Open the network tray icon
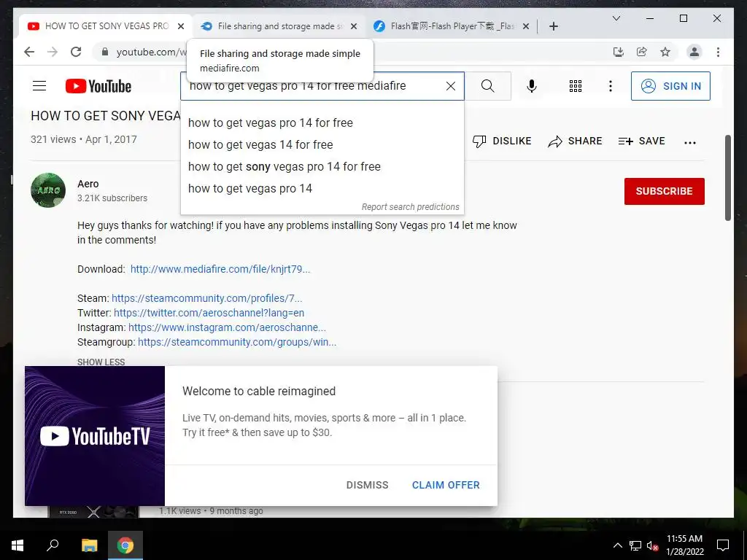This screenshot has height=560, width=747. point(635,545)
